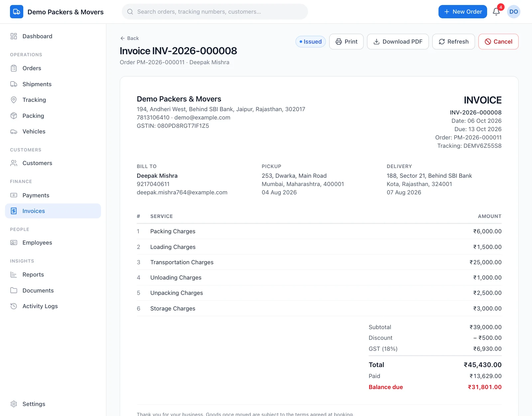This screenshot has width=532, height=416.
Task: Click the Issued status badge
Action: click(x=311, y=42)
